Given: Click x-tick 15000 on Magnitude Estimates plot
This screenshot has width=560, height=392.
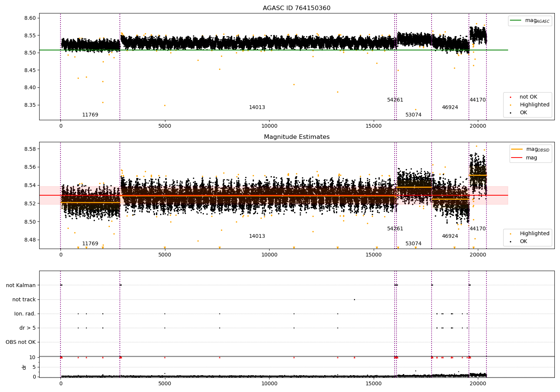Looking at the screenshot, I should (x=374, y=255).
